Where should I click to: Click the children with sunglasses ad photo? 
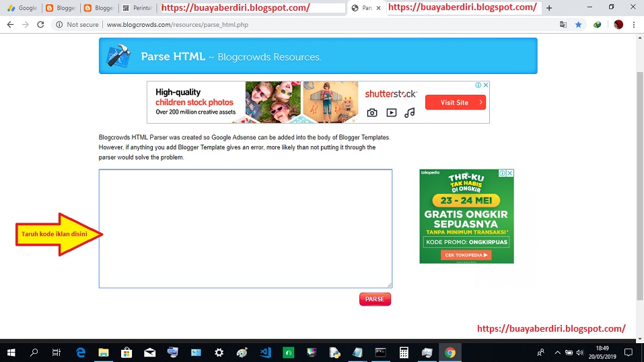click(273, 102)
